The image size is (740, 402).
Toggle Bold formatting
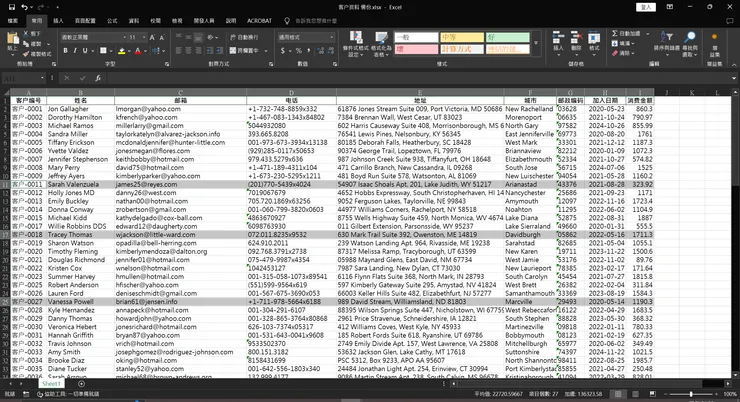click(65, 49)
